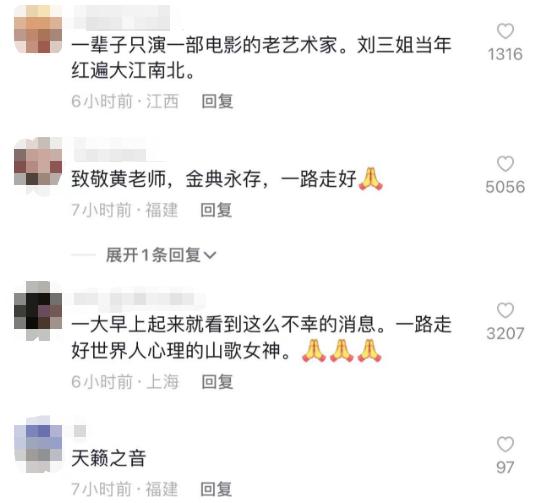Open blue avatar of 天籁之音 commenter
The width and height of the screenshot is (542, 503).
(38, 444)
